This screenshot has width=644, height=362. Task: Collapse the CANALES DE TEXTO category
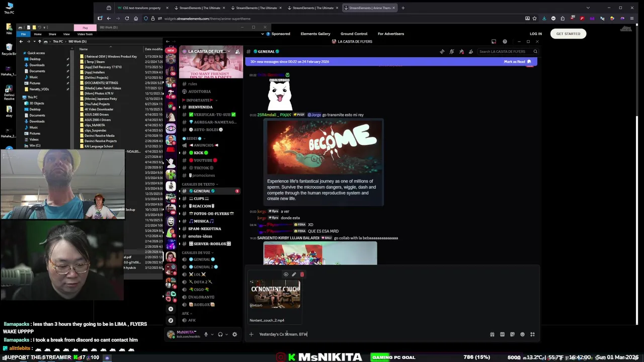point(200,184)
